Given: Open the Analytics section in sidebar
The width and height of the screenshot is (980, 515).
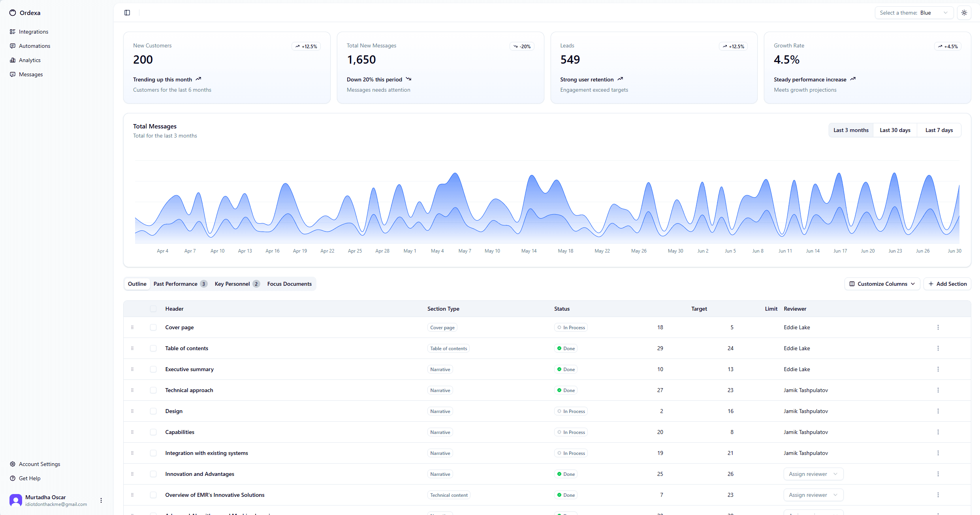Looking at the screenshot, I should 30,60.
